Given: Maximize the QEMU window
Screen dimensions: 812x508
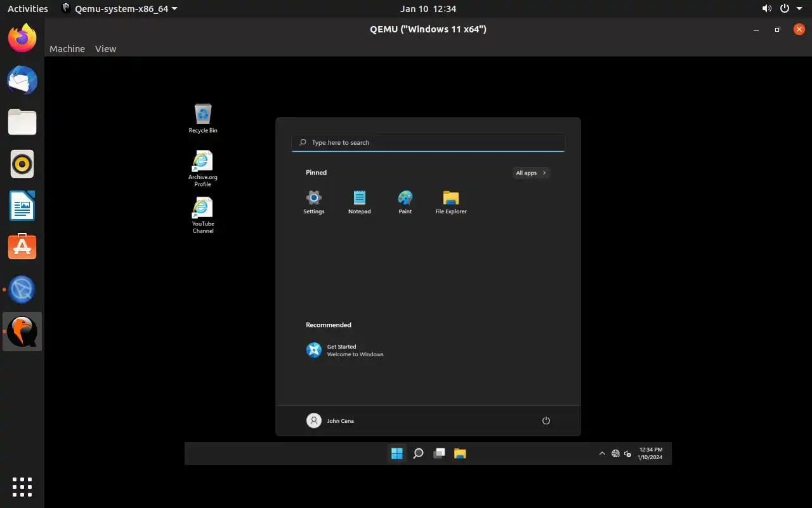Looking at the screenshot, I should click(x=777, y=29).
